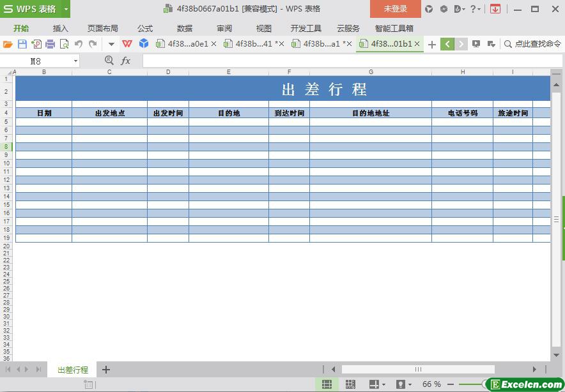
Task: Click the export to PDF icon
Action: [36, 44]
